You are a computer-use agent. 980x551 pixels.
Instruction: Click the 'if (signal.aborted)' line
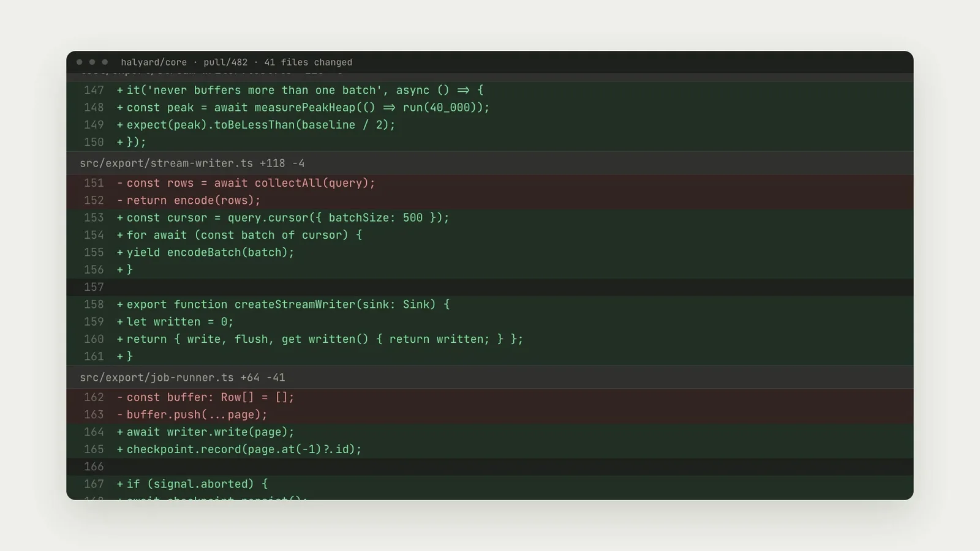coord(490,484)
